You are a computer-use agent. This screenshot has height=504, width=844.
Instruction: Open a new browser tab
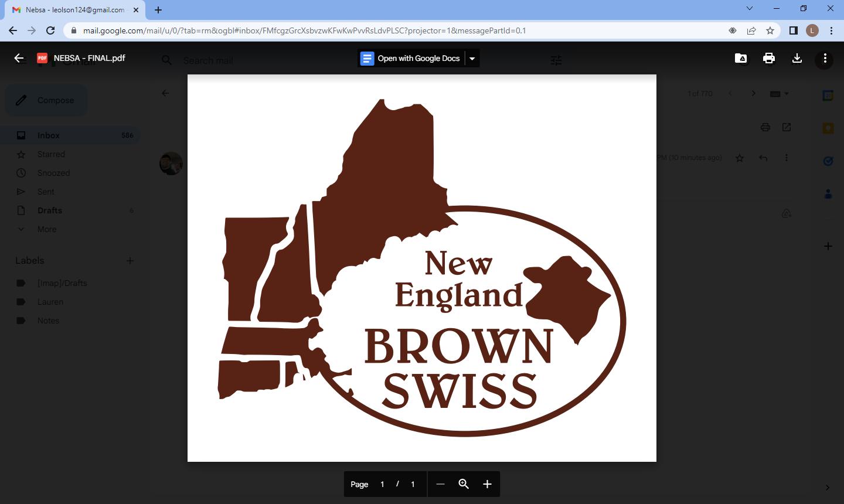coord(158,9)
